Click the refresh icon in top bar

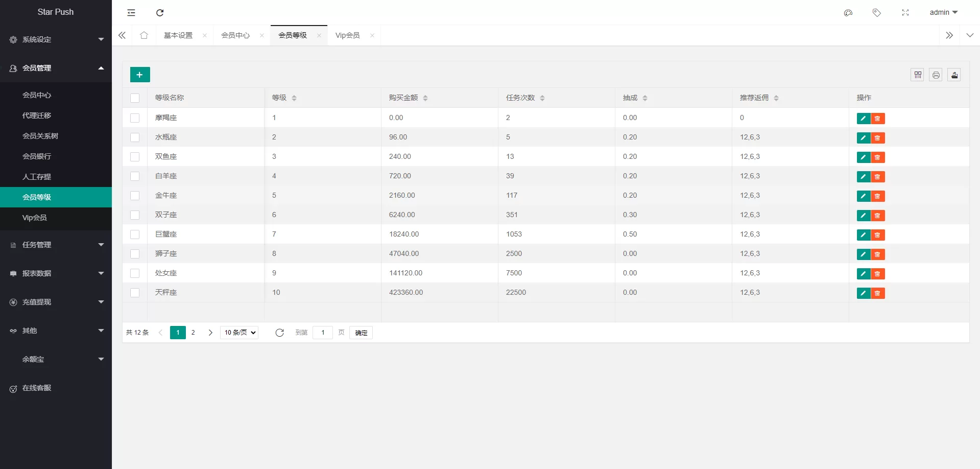(x=160, y=13)
